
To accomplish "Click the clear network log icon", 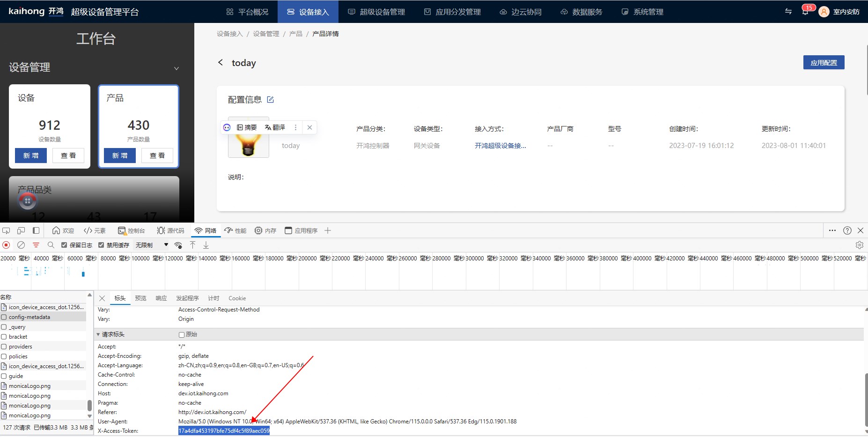I will point(21,245).
